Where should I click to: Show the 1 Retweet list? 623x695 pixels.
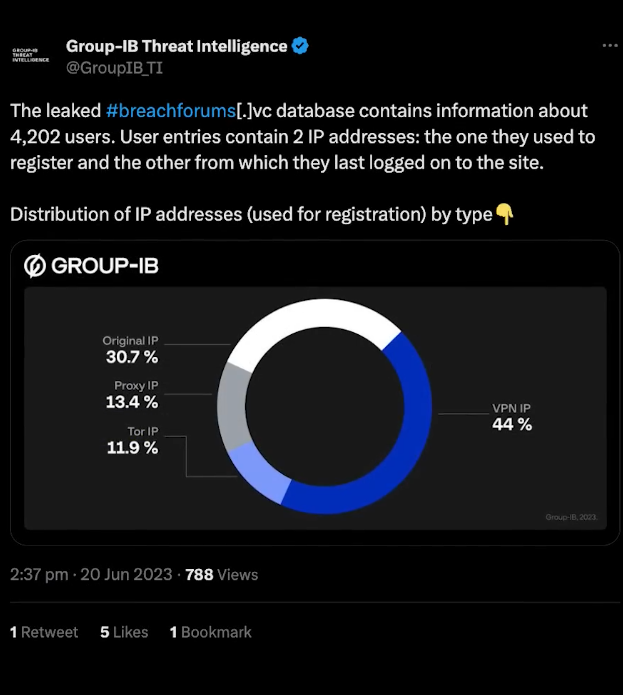click(x=44, y=632)
